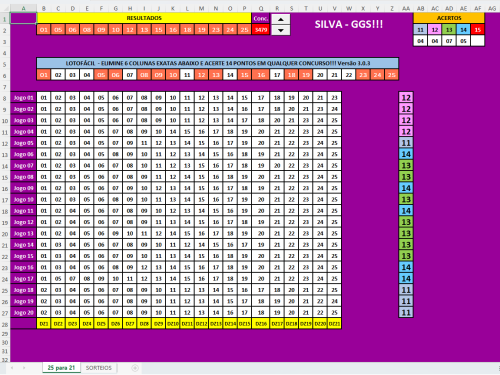
Task: Switch to the SORTEIOS sheet tab
Action: (99, 368)
